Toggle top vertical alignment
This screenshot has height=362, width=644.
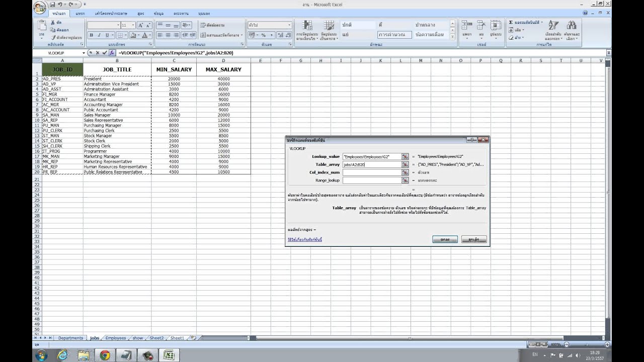pos(160,25)
